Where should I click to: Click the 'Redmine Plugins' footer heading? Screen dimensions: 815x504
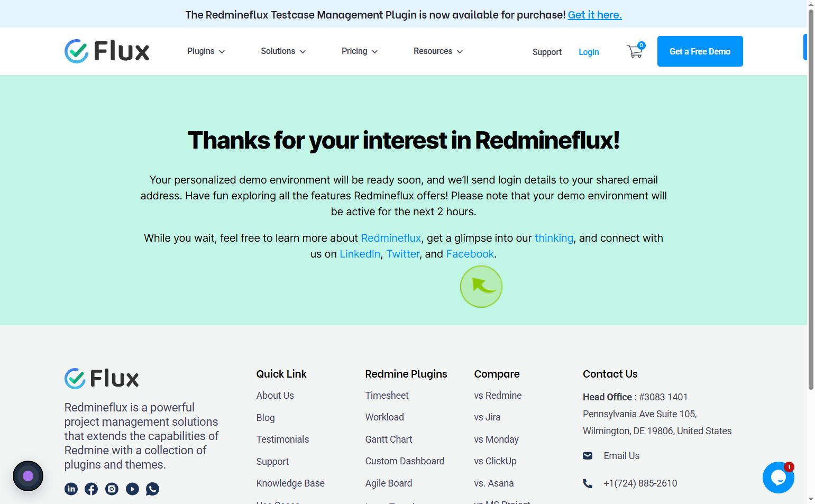tap(406, 374)
